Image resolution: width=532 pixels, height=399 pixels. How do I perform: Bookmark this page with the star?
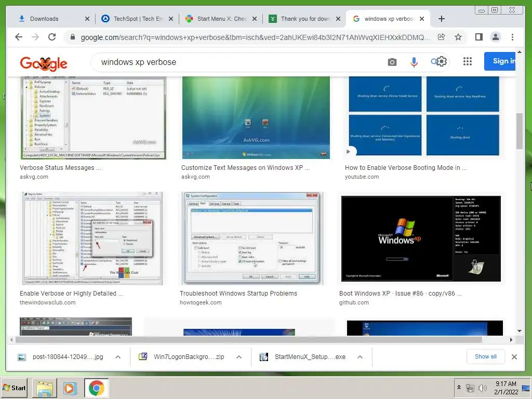tap(458, 37)
